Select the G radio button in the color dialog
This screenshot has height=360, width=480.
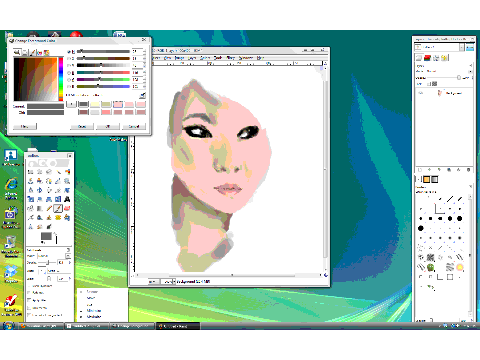pyautogui.click(x=69, y=80)
